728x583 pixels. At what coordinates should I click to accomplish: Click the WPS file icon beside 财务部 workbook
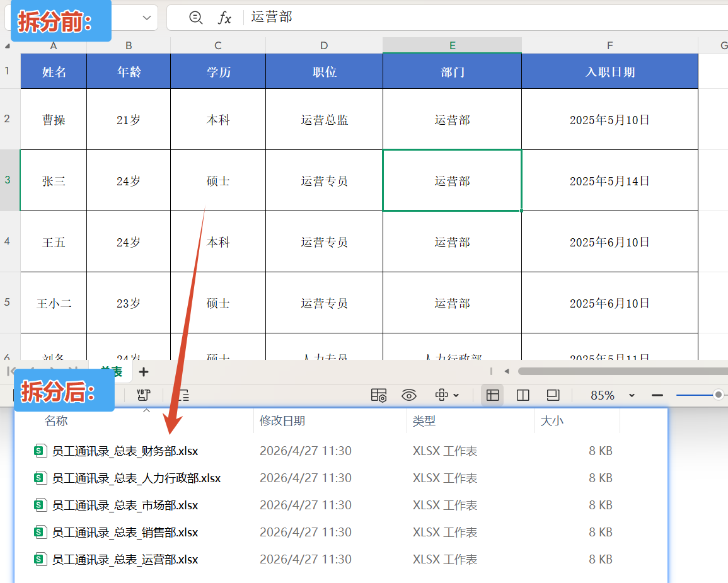[x=40, y=451]
